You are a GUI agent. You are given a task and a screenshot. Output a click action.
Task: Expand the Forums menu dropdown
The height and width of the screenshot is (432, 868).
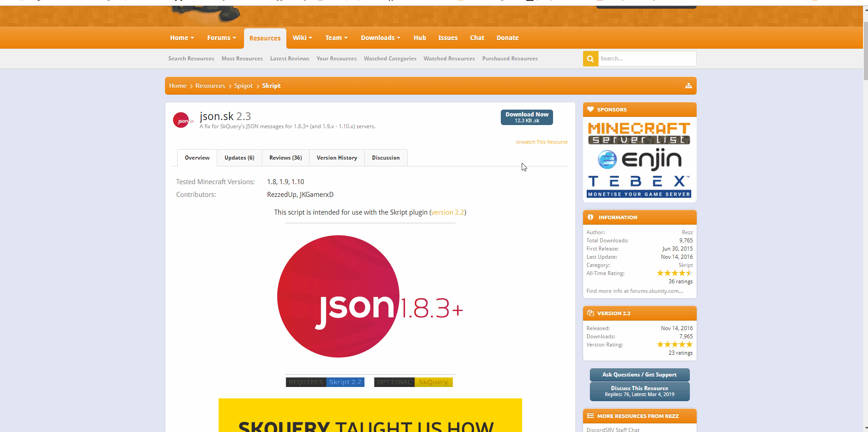[221, 38]
